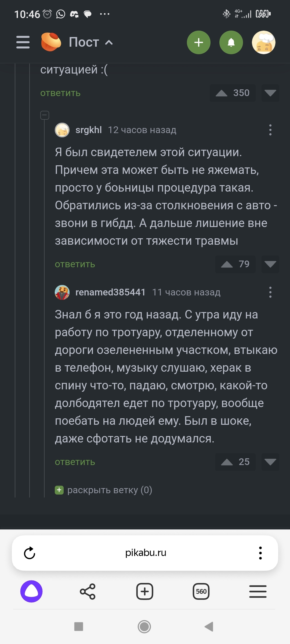This screenshot has width=290, height=644.
Task: Open notifications bell
Action: [231, 42]
